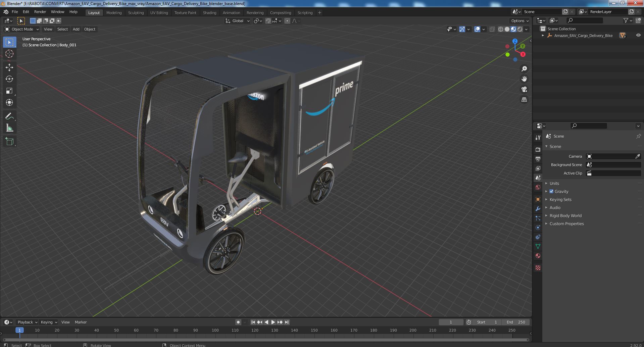The width and height of the screenshot is (644, 347).
Task: Open the Object properties tab
Action: point(538,199)
